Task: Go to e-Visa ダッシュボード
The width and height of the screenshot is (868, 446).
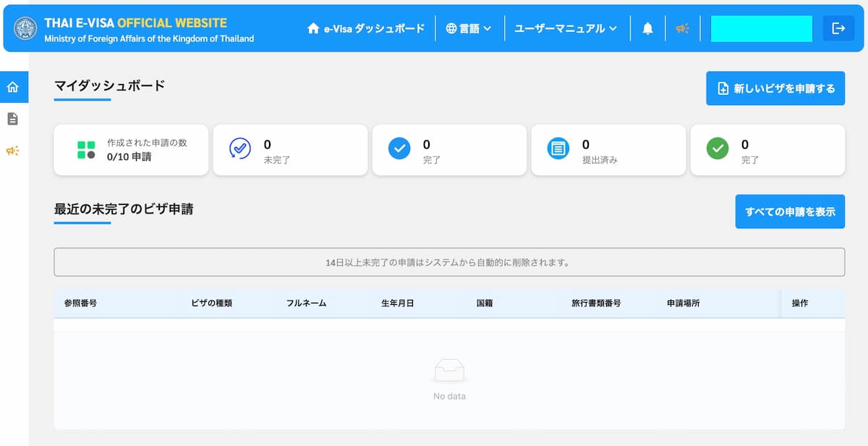Action: pyautogui.click(x=366, y=28)
